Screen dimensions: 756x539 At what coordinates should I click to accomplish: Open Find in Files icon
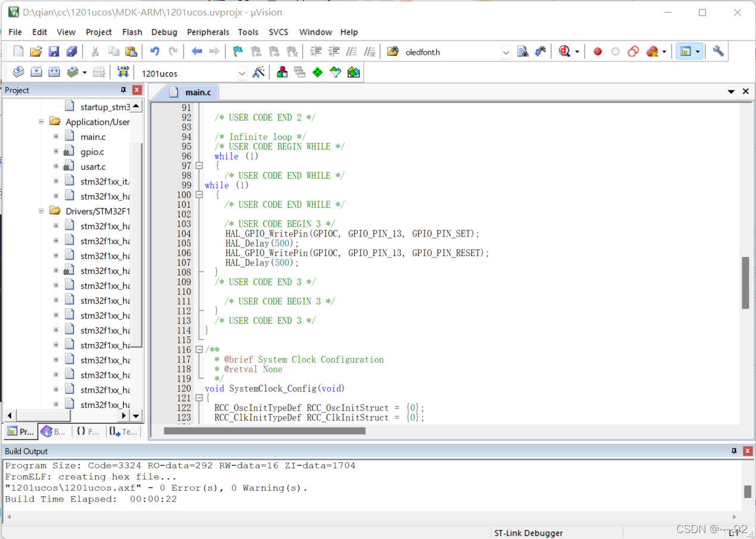pyautogui.click(x=393, y=52)
